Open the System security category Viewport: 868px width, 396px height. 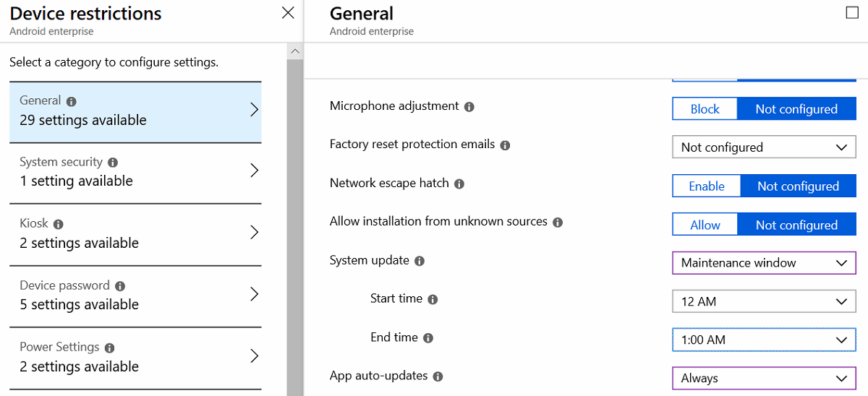click(135, 171)
